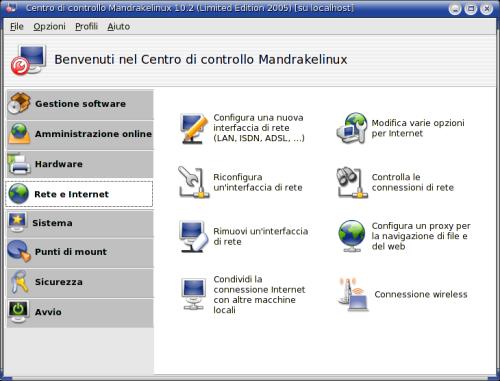Open 'Modifica varie opzioni per Internet'

pyautogui.click(x=418, y=128)
